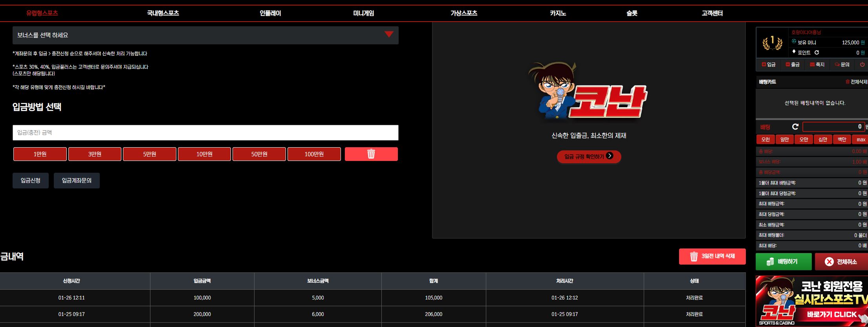Open the 실시간스포츠TV banner
Screen dimensions: 868x327
pyautogui.click(x=811, y=301)
